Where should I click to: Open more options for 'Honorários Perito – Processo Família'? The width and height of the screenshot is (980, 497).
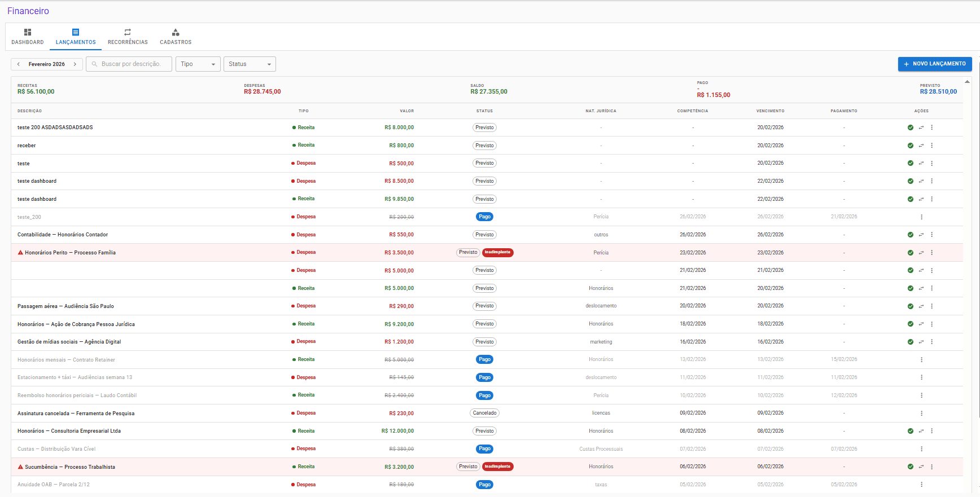tap(932, 253)
